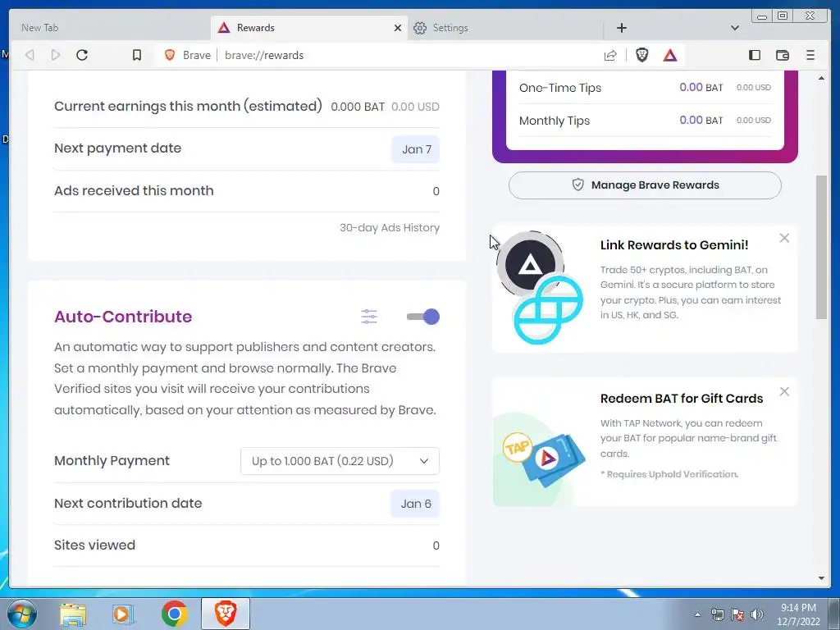Click scrollbar down arrow
Image resolution: width=840 pixels, height=630 pixels.
pyautogui.click(x=821, y=578)
